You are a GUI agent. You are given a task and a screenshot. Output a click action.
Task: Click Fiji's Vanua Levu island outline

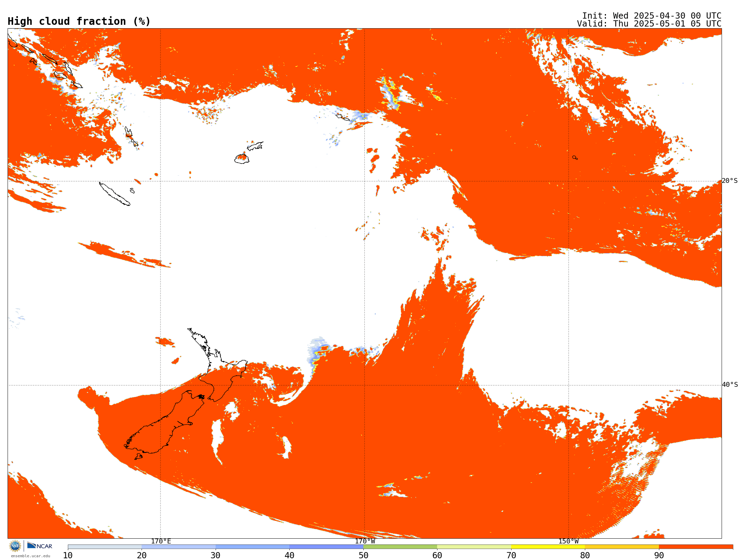[x=255, y=146]
